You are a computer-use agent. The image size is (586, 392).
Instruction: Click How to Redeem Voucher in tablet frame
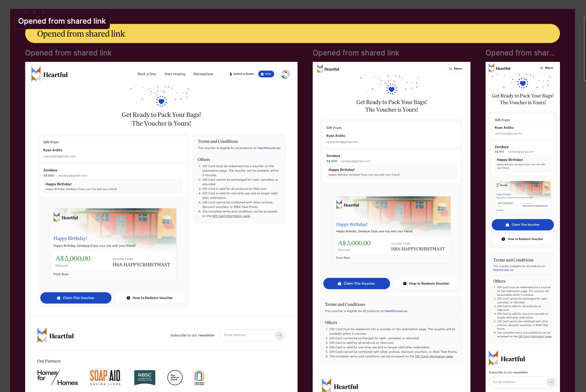pos(426,284)
